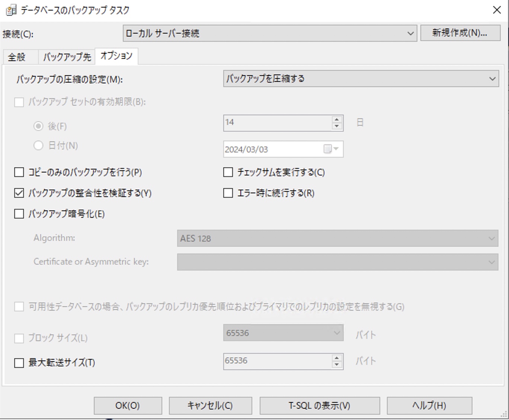Click the 最大転送サイズ 65536 input field
The image size is (509, 420).
pos(278,361)
